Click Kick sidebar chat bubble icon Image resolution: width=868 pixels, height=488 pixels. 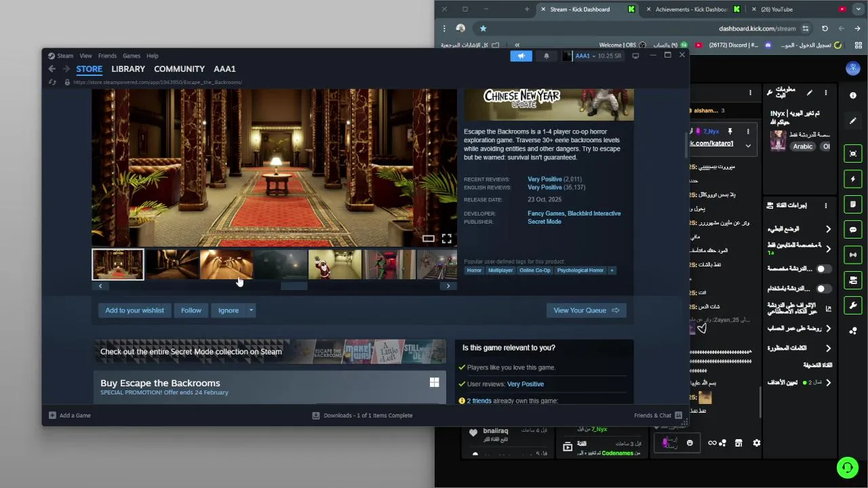(853, 230)
